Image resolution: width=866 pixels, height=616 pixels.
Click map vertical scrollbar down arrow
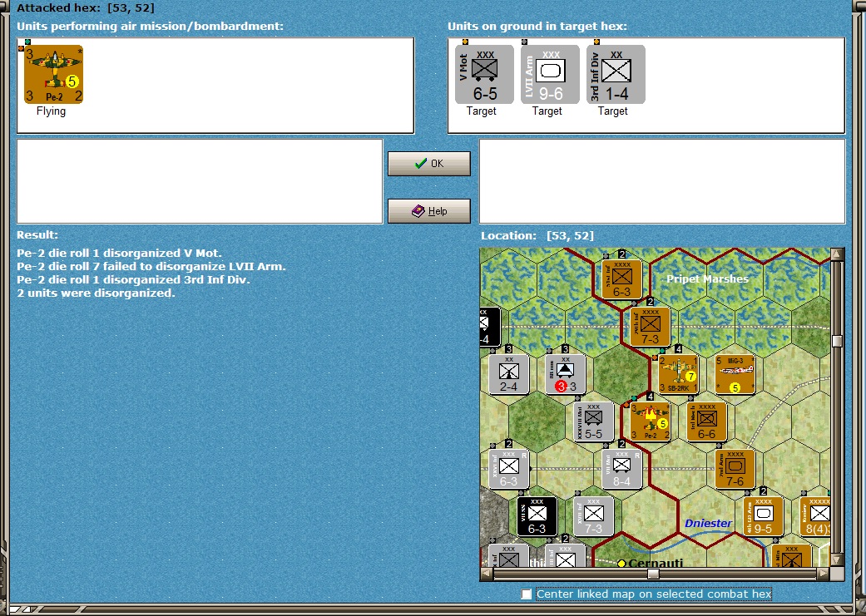pos(837,559)
